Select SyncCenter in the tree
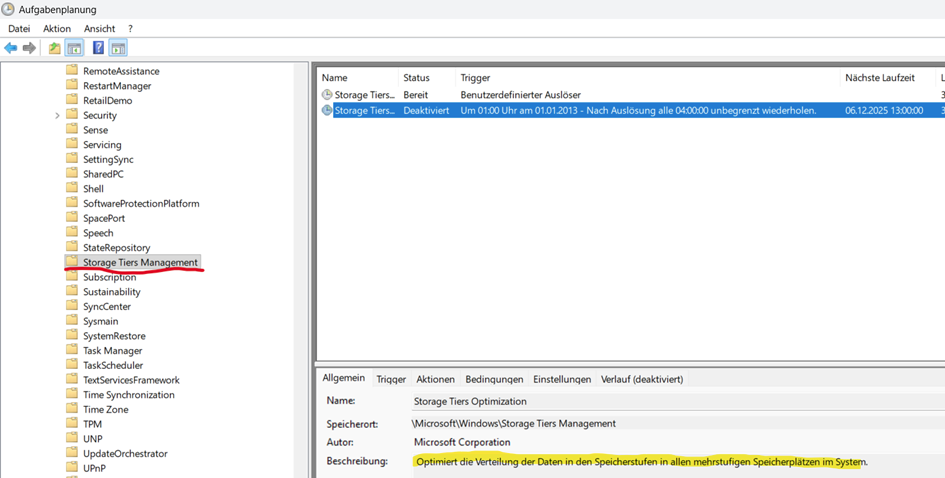The width and height of the screenshot is (945, 478). (107, 306)
